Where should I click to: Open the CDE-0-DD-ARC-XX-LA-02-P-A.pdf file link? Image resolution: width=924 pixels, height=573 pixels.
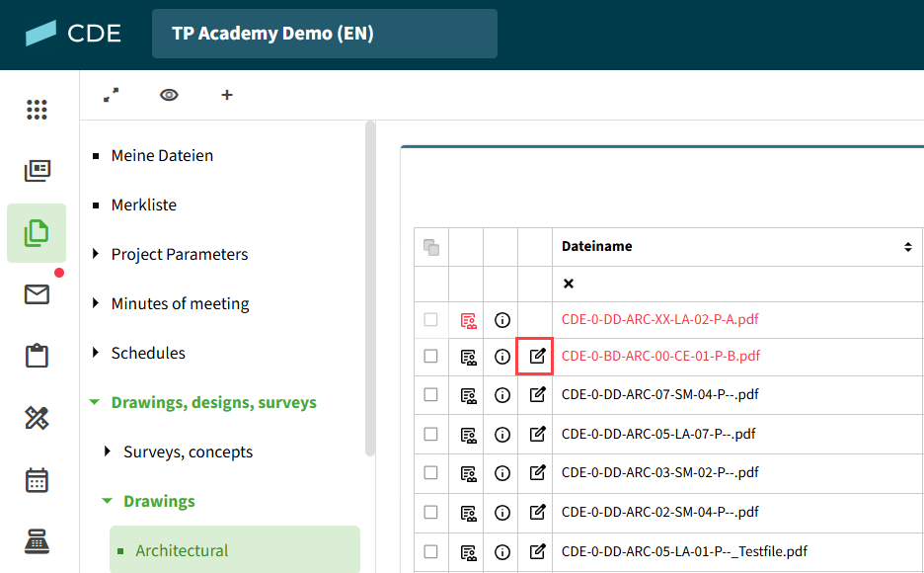tap(659, 319)
